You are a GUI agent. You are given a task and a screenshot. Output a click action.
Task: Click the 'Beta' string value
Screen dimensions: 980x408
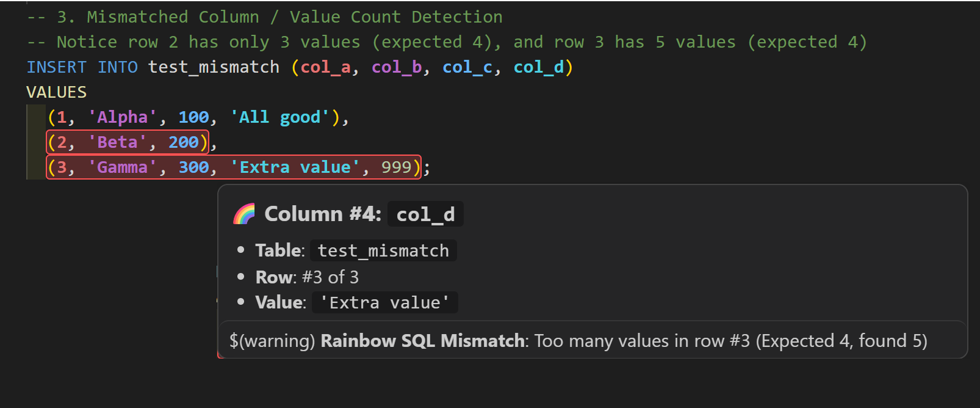tap(118, 142)
